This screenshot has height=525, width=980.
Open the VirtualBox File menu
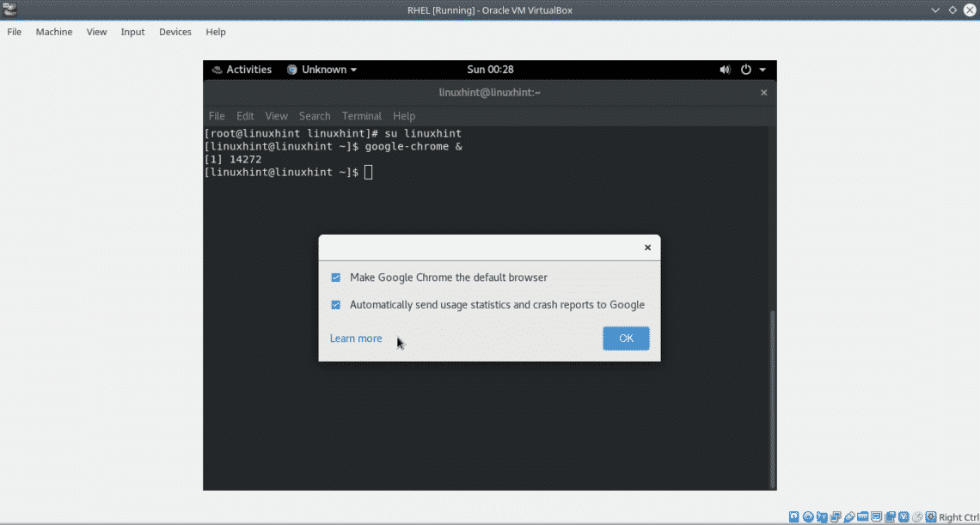(14, 32)
